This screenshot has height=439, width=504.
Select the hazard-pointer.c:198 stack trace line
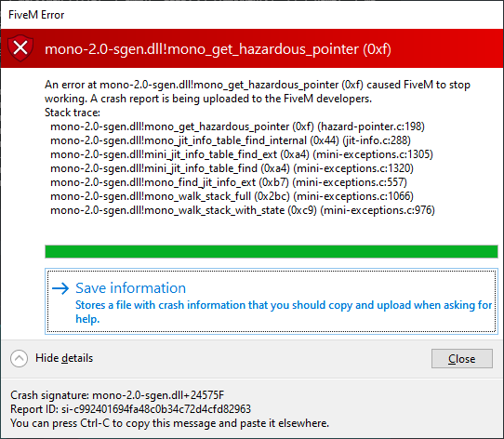pyautogui.click(x=237, y=126)
